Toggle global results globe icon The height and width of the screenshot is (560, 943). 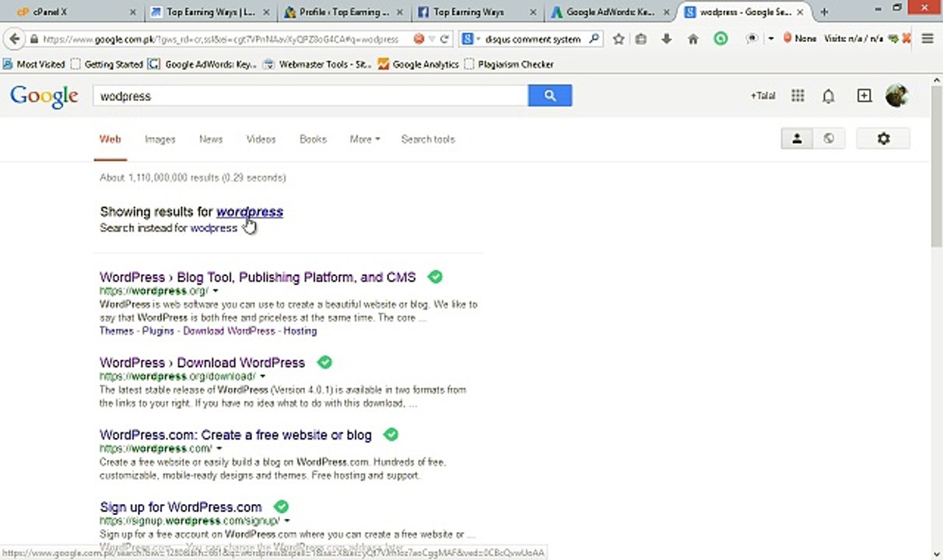pyautogui.click(x=829, y=138)
